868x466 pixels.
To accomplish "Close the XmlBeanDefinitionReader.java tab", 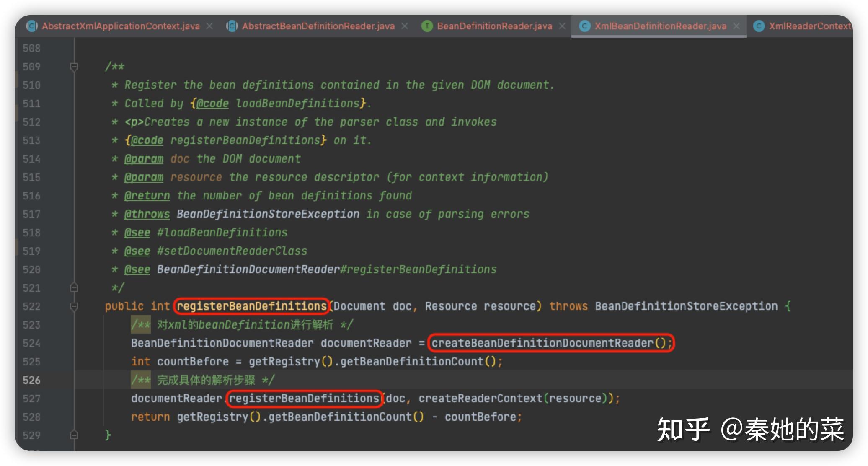I will tap(736, 26).
